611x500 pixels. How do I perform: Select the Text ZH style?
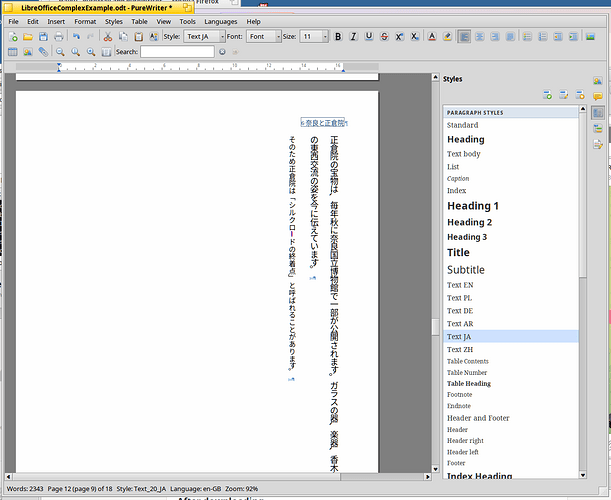pos(511,350)
